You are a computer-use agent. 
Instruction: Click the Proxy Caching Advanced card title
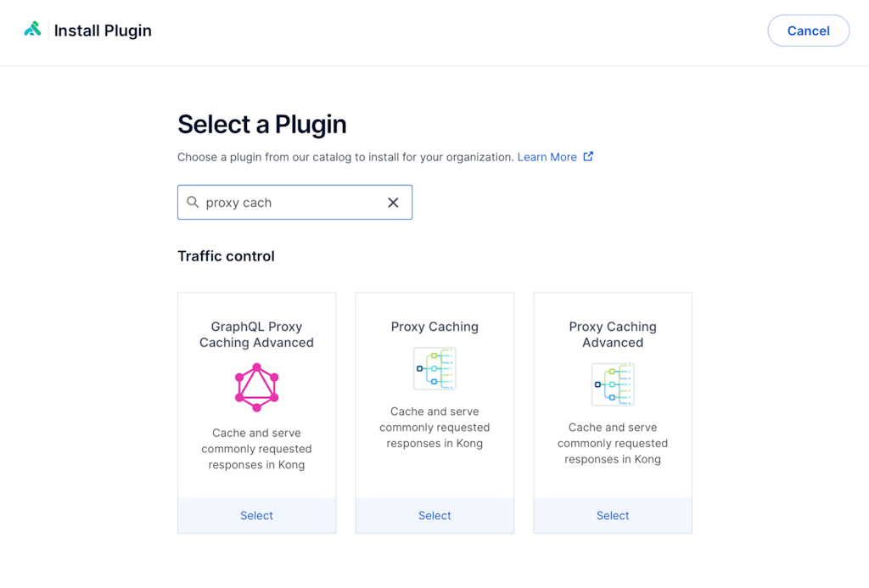(x=613, y=334)
